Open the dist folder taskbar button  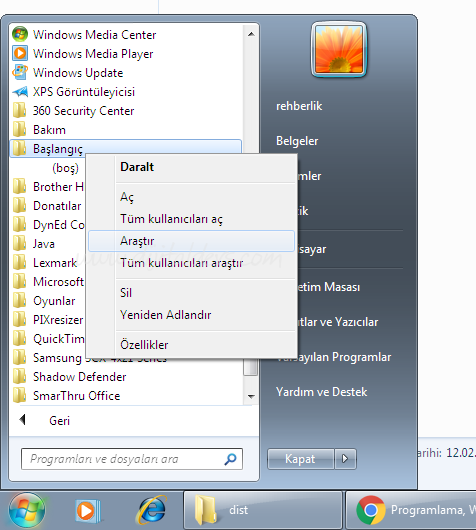coord(263,510)
